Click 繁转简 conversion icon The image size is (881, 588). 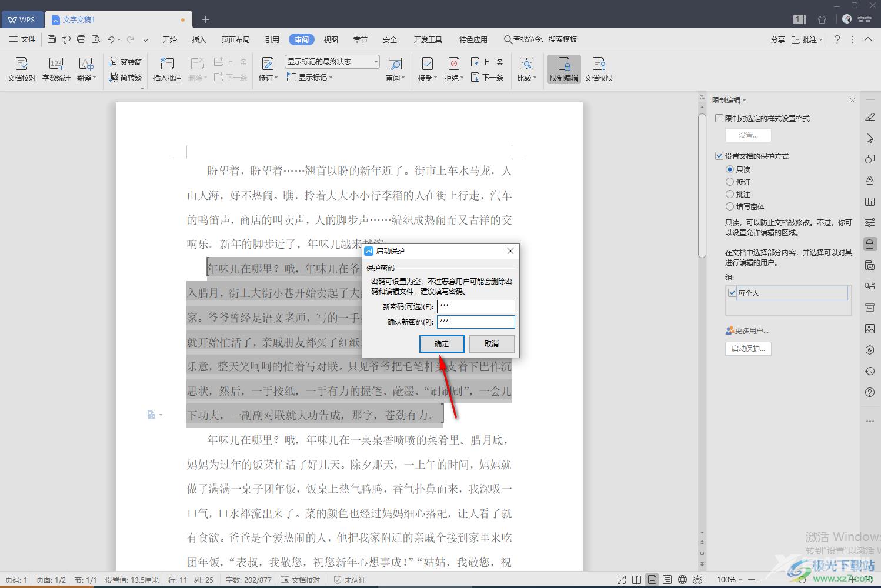[x=125, y=62]
